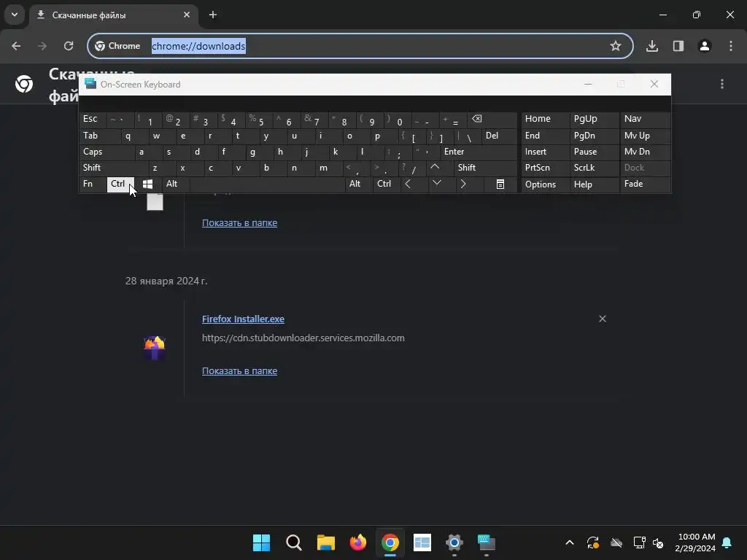Open on-screen keyboard Options
Image resolution: width=747 pixels, height=560 pixels.
[545, 184]
